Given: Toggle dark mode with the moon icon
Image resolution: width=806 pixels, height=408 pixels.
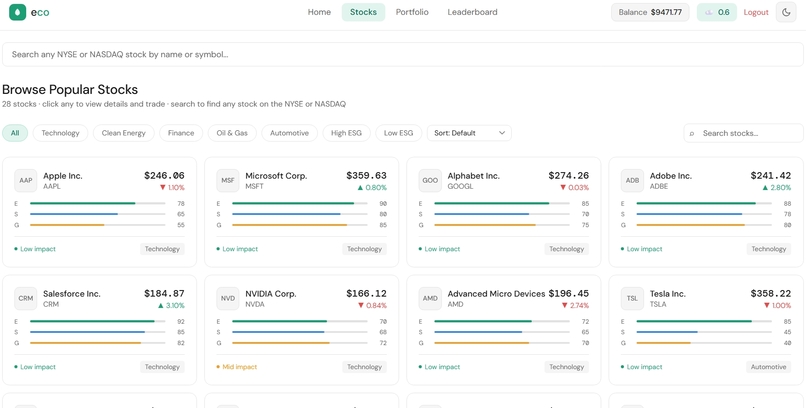Looking at the screenshot, I should click(x=786, y=12).
